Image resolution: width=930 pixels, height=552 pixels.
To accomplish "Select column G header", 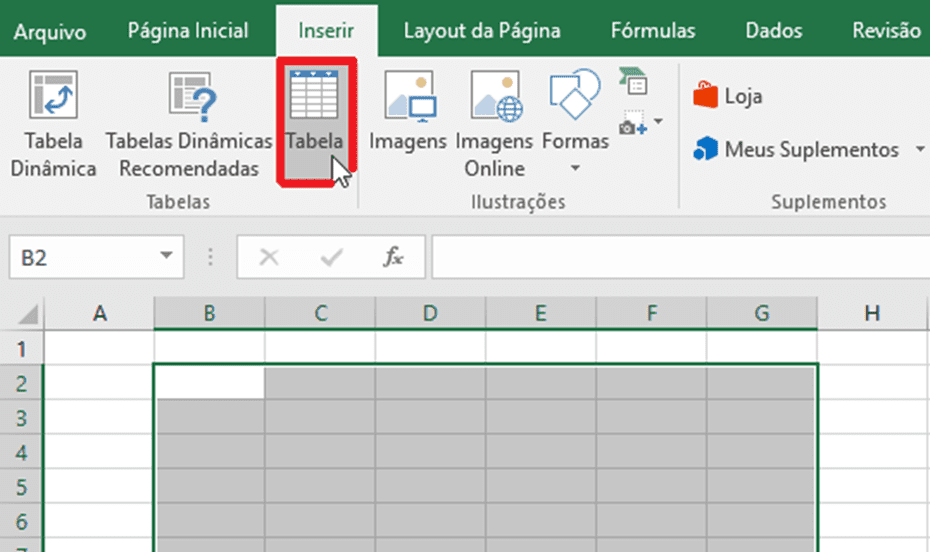I will (x=762, y=313).
